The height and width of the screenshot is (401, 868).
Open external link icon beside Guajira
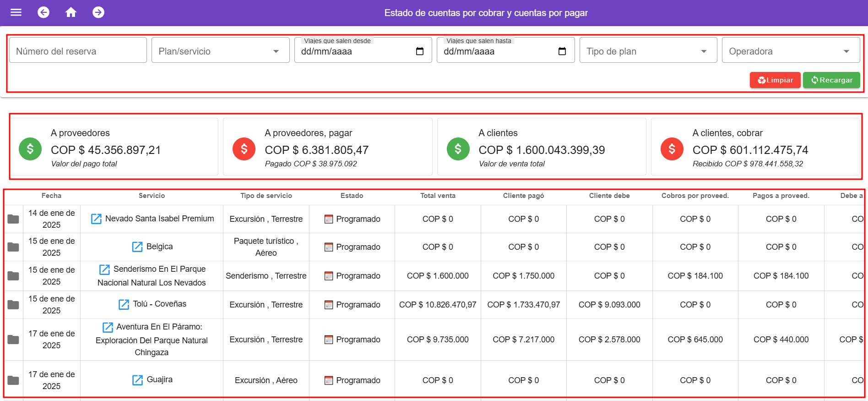[138, 380]
